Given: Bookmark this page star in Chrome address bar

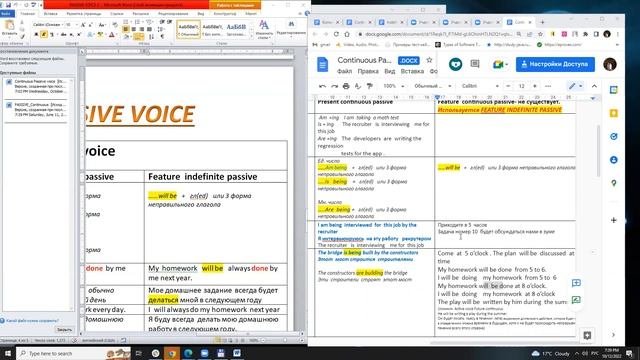Looking at the screenshot, I should 540,34.
